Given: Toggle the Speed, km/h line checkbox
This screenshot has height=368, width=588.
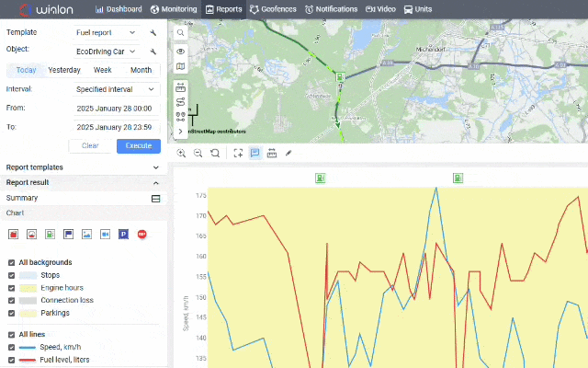Looking at the screenshot, I should coord(12,348).
